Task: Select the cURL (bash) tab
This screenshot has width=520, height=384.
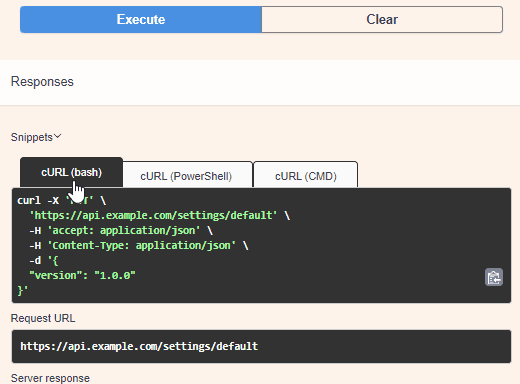Action: click(71, 172)
